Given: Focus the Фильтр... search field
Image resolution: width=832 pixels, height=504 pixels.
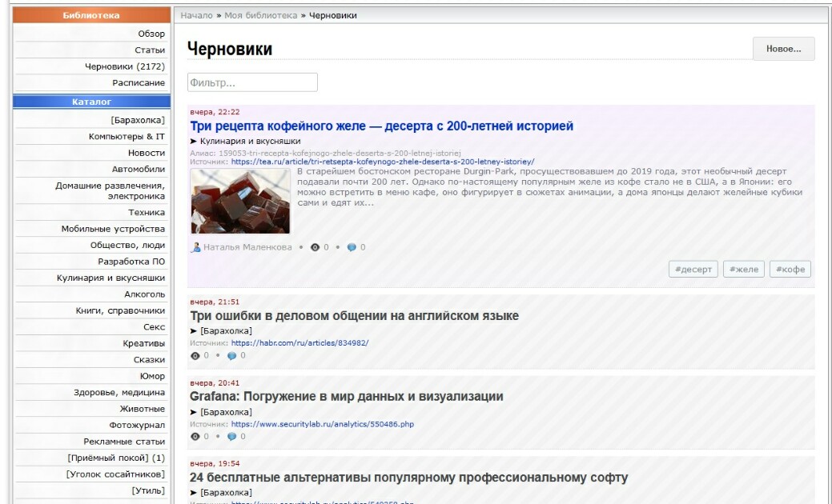Looking at the screenshot, I should [x=252, y=82].
